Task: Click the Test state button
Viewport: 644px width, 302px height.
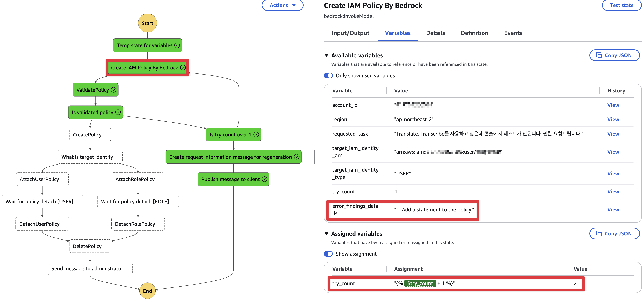Action: pos(621,5)
